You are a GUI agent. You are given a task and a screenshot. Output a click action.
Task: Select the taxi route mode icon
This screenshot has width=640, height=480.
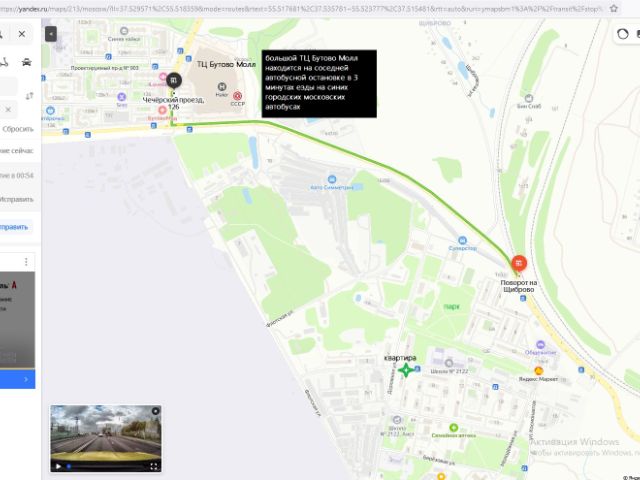click(27, 62)
